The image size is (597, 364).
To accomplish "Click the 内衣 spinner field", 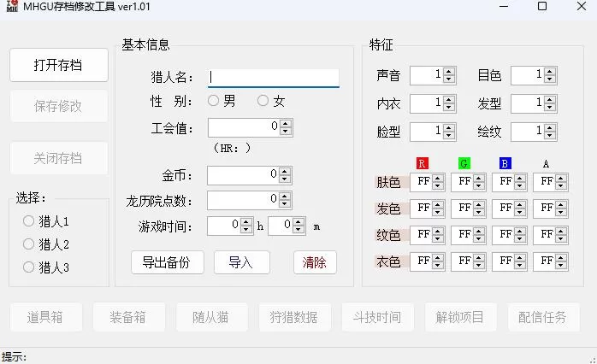I will 433,103.
